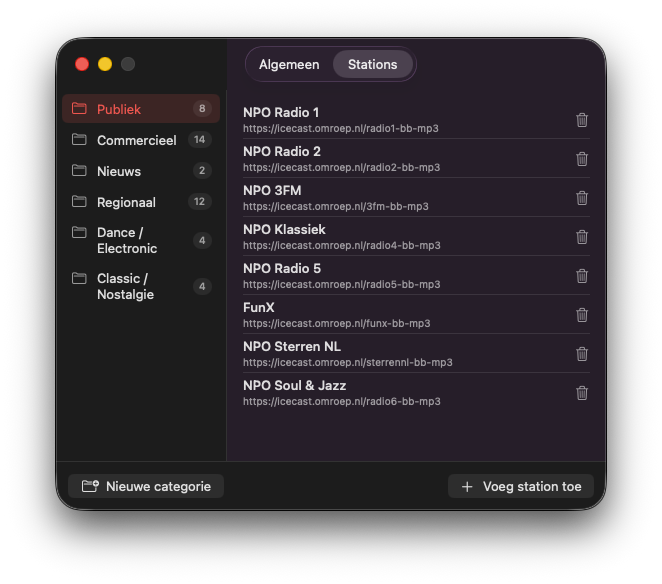Click the Nieuwe categorie button

tap(146, 486)
